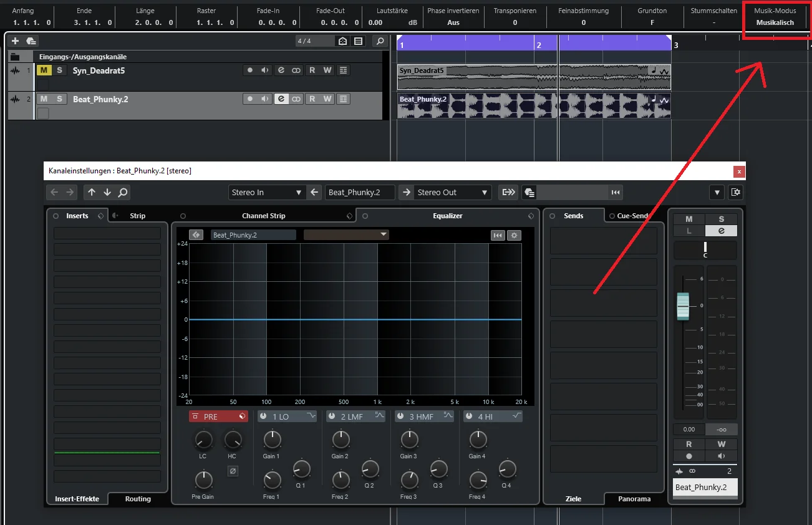The height and width of the screenshot is (525, 812).
Task: Choose filter type for band 1 LO
Action: [311, 417]
